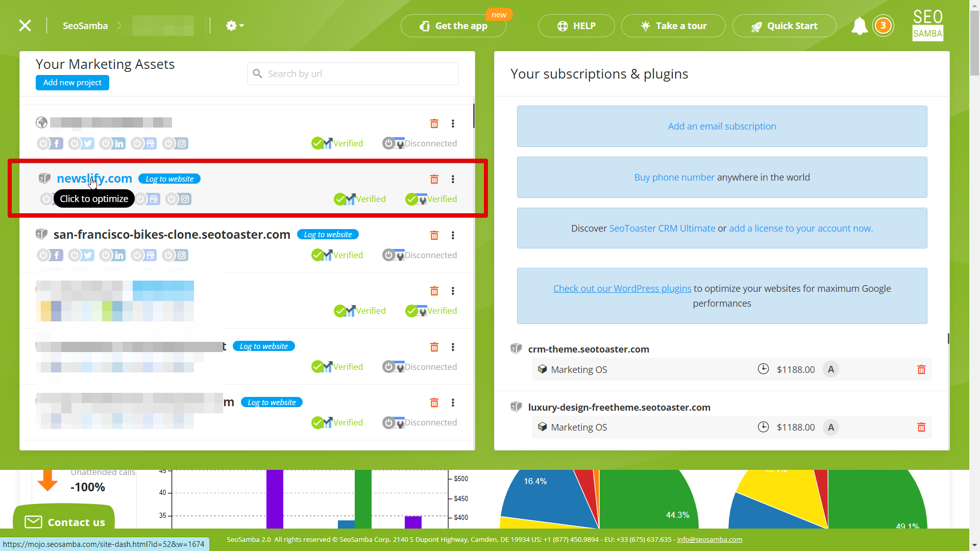
Task: Delete the fourth blurred project via trash icon
Action: (434, 291)
